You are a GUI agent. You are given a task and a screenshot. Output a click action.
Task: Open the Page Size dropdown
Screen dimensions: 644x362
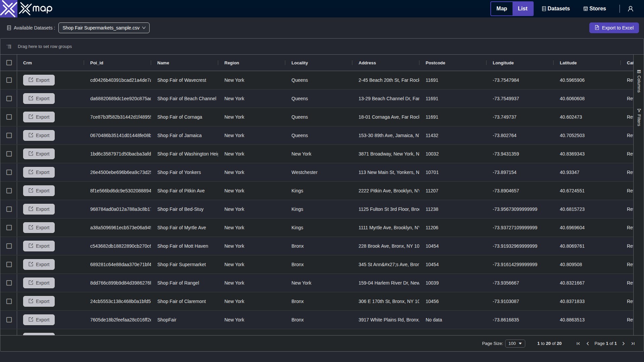515,343
